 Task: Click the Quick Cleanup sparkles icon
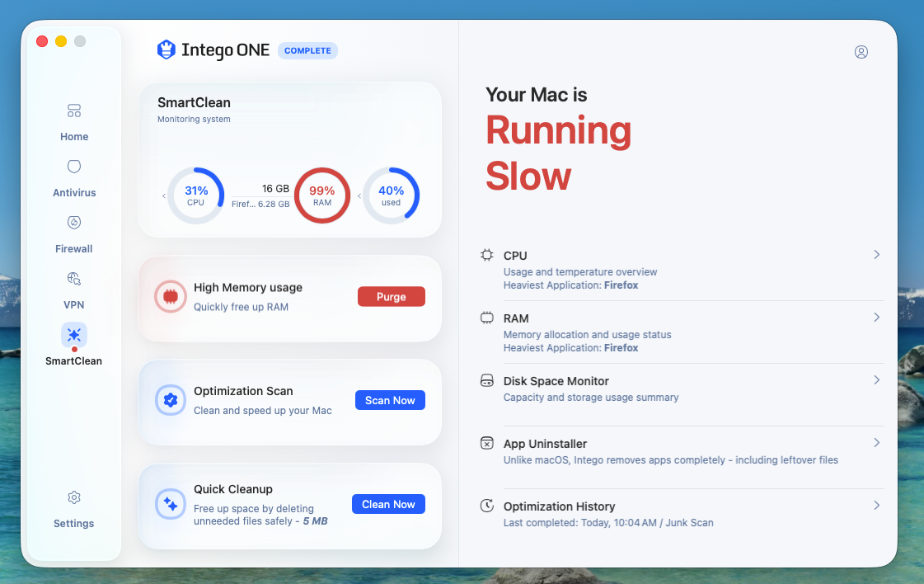[171, 504]
